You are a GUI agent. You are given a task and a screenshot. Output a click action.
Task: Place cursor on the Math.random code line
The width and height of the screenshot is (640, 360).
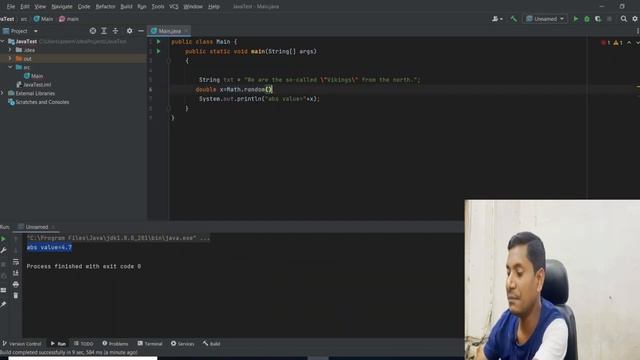pos(234,89)
